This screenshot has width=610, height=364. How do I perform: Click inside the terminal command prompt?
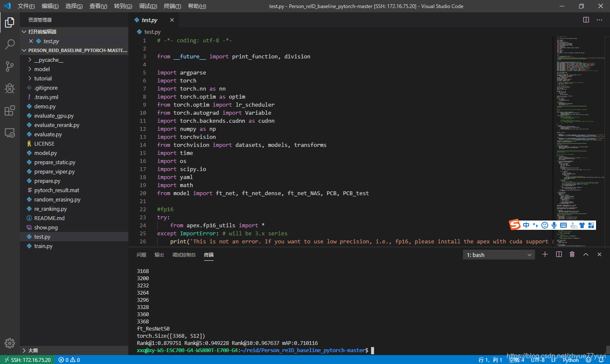pyautogui.click(x=381, y=350)
